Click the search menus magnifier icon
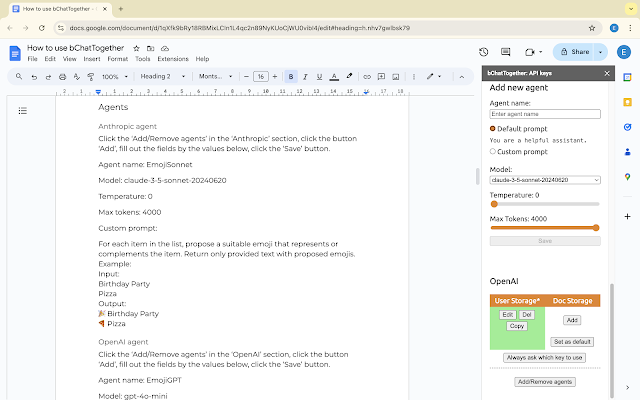The width and height of the screenshot is (640, 400). 19,76
